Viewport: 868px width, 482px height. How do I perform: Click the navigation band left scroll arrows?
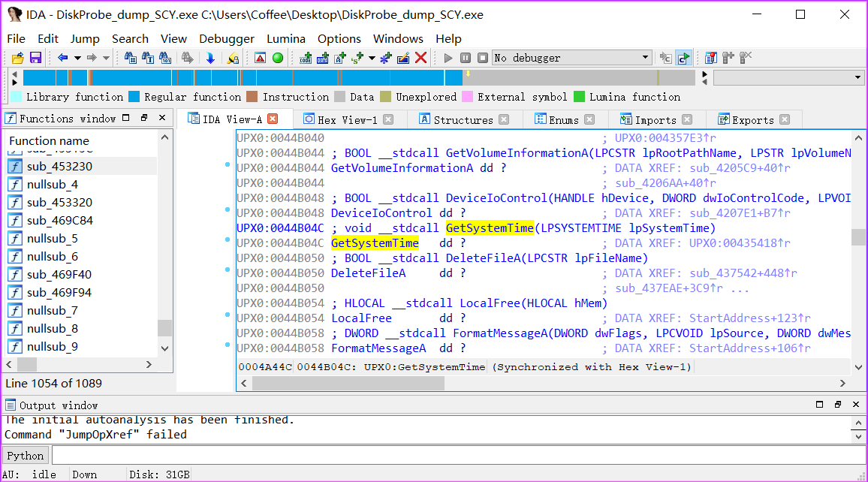pos(14,78)
